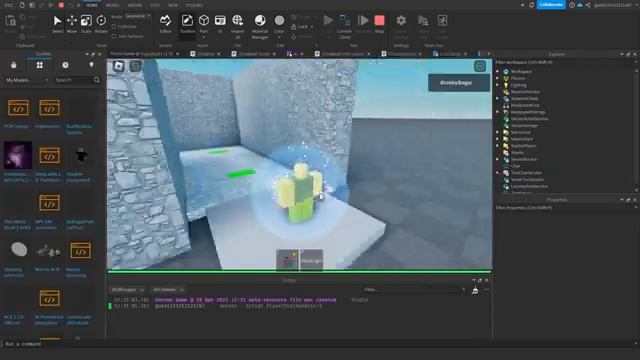The width and height of the screenshot is (640, 360).
Task: Click the File menu
Action: click(x=8, y=5)
